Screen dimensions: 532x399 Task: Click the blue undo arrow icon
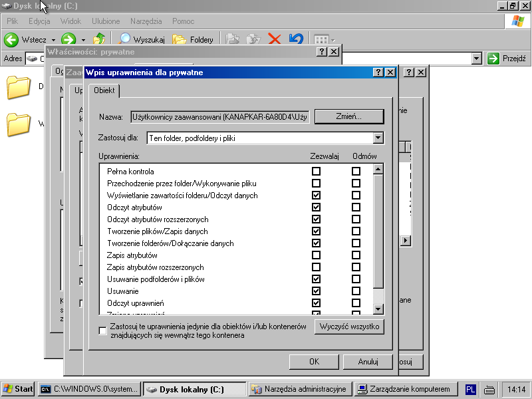point(296,39)
